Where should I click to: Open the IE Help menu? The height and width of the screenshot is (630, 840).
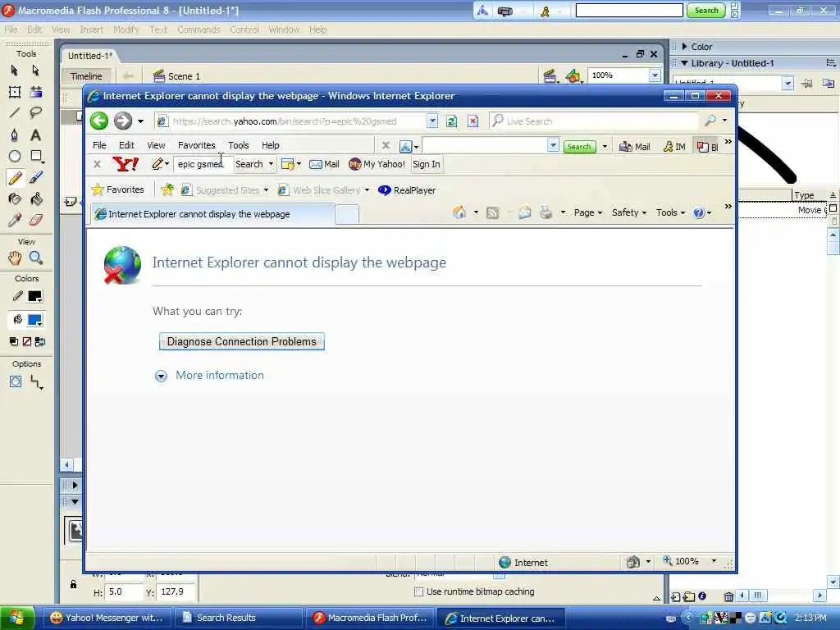(x=270, y=145)
